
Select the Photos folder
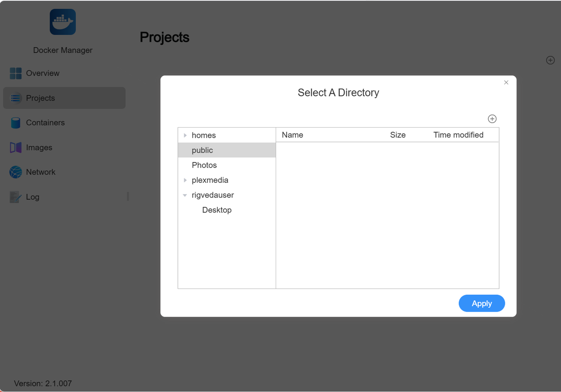click(204, 165)
